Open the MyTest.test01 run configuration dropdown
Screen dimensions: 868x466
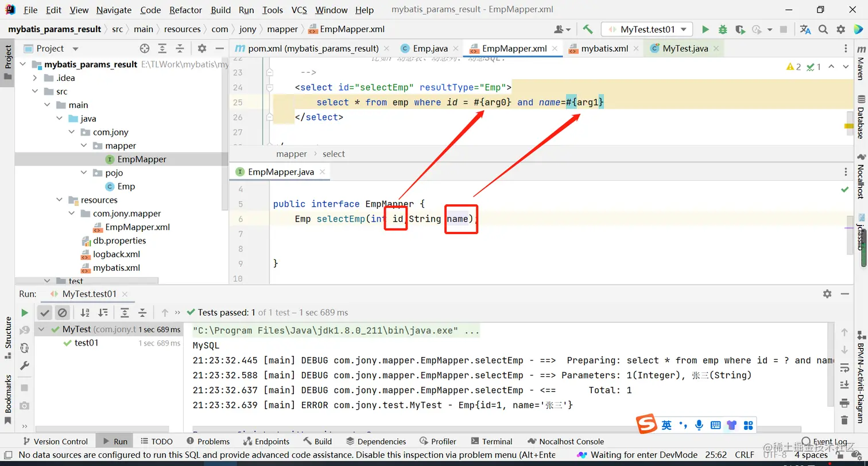647,29
